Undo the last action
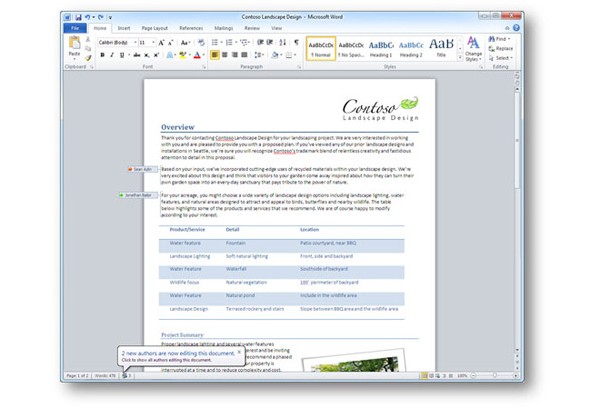Viewport: 600px width, 408px height. [88, 17]
